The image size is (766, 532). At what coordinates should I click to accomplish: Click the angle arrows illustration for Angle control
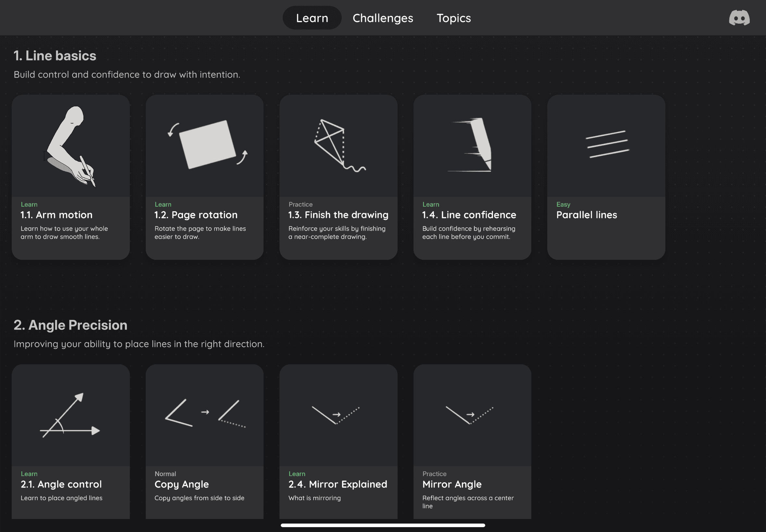[x=70, y=415]
